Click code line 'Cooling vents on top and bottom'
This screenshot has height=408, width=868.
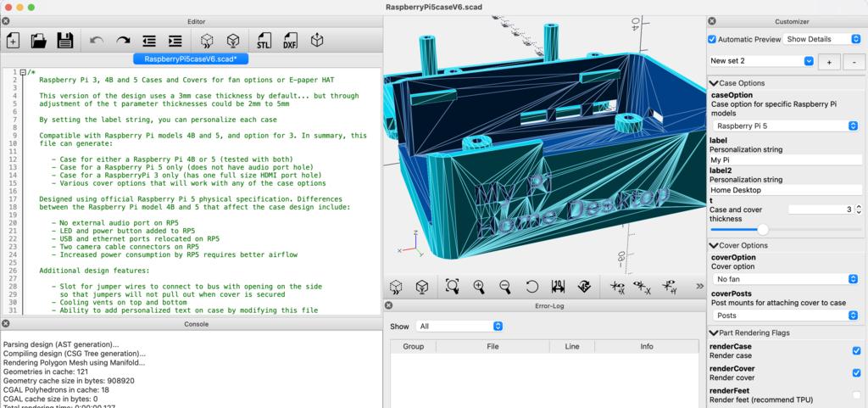[x=122, y=303]
